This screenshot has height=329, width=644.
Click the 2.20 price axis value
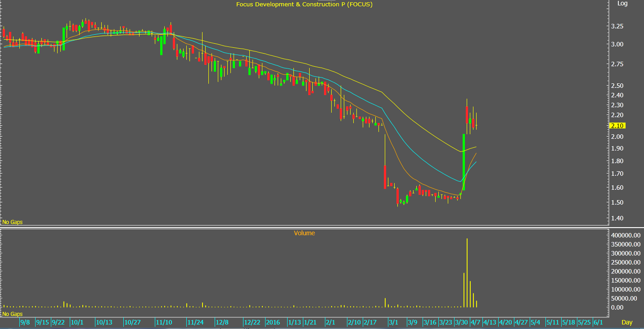617,115
